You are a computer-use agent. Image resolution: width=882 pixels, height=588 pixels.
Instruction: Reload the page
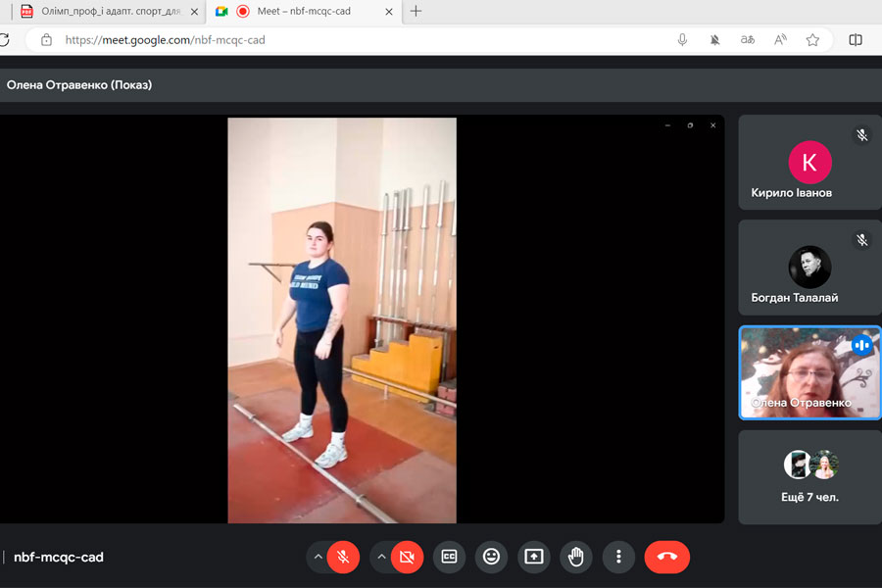click(4, 40)
